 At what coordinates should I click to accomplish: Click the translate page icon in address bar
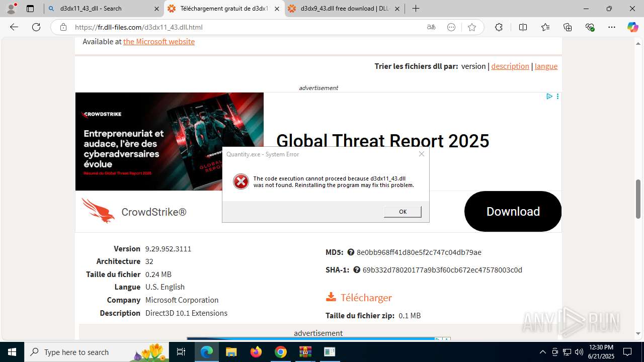pyautogui.click(x=431, y=27)
